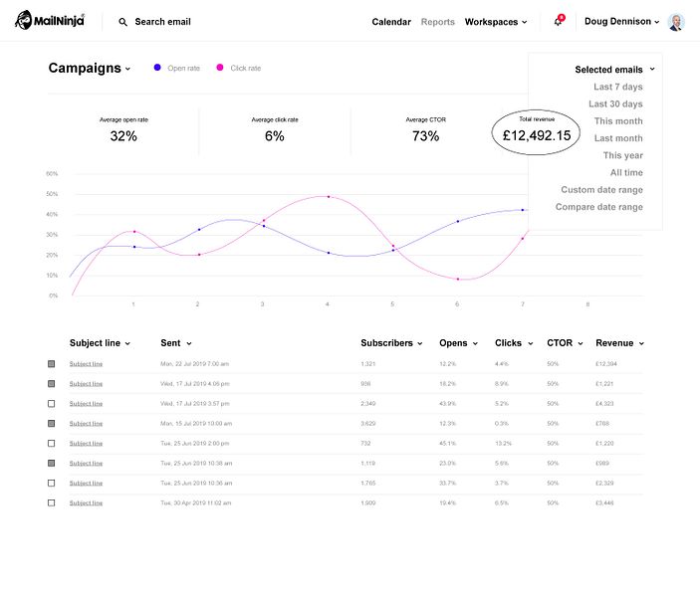700x597 pixels.
Task: Click the subscribers value 3,629
Action: tap(367, 424)
